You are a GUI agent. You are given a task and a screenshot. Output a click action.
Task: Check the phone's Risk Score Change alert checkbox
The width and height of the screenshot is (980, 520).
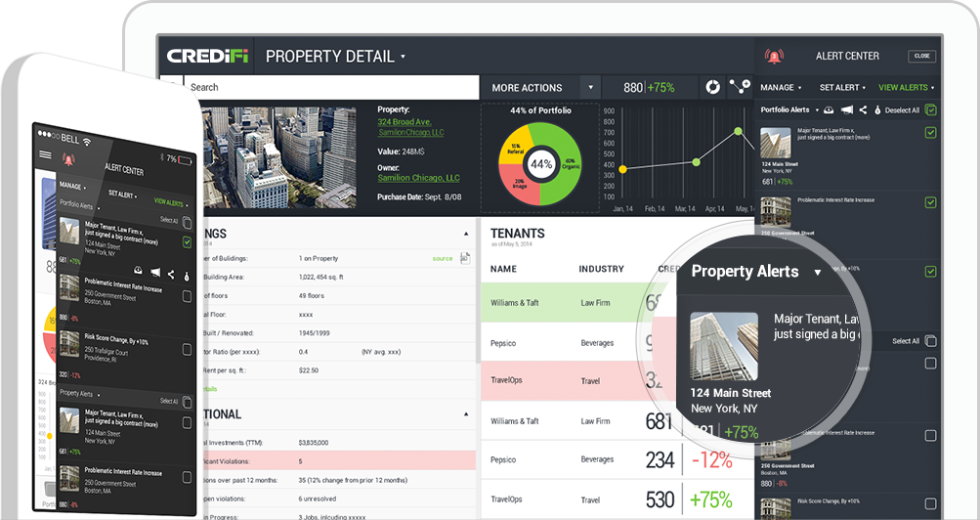[x=187, y=349]
